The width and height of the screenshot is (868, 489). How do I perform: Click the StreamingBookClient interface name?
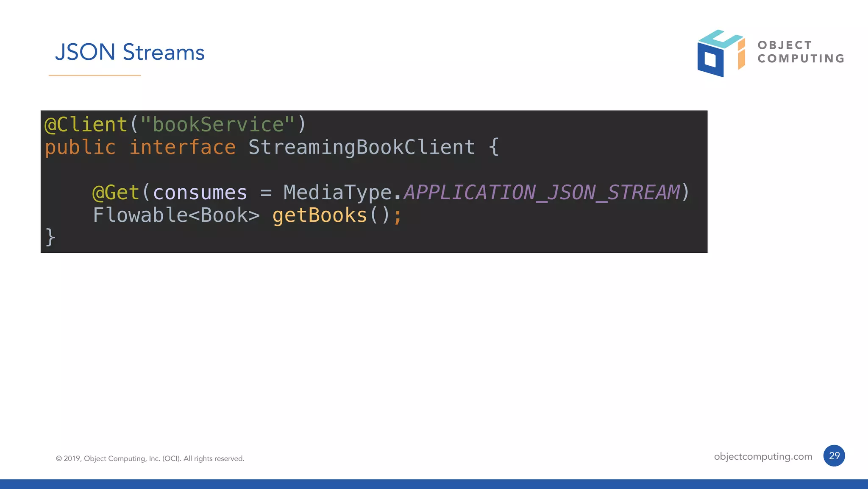[x=362, y=148]
